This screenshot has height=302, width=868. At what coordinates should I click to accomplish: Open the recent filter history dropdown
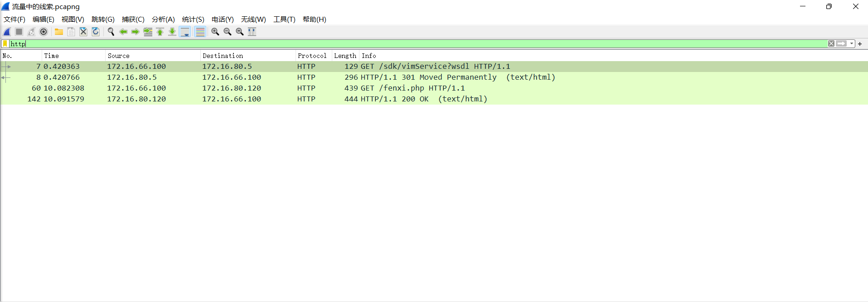click(x=852, y=44)
